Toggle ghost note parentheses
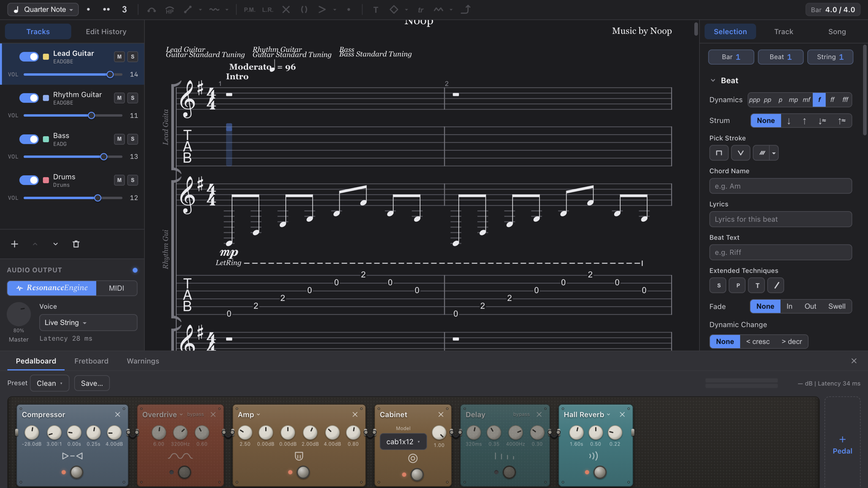This screenshot has width=868, height=488. tap(304, 9)
